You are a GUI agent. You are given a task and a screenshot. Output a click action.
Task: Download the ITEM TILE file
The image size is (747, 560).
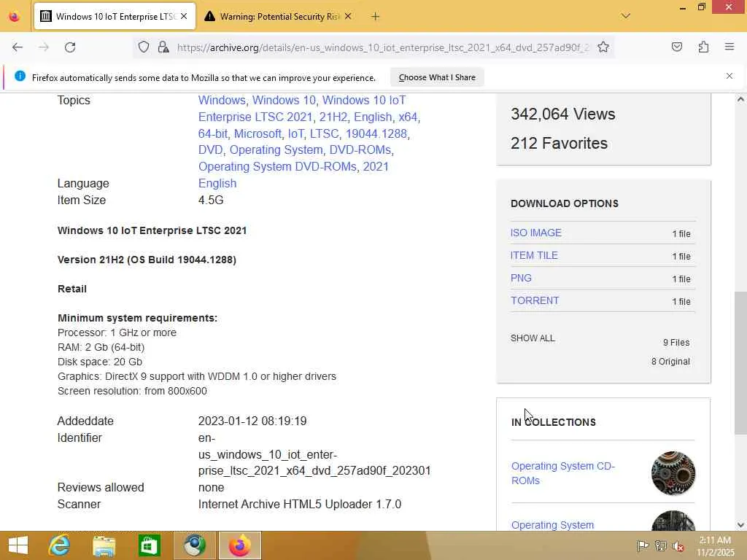point(534,255)
